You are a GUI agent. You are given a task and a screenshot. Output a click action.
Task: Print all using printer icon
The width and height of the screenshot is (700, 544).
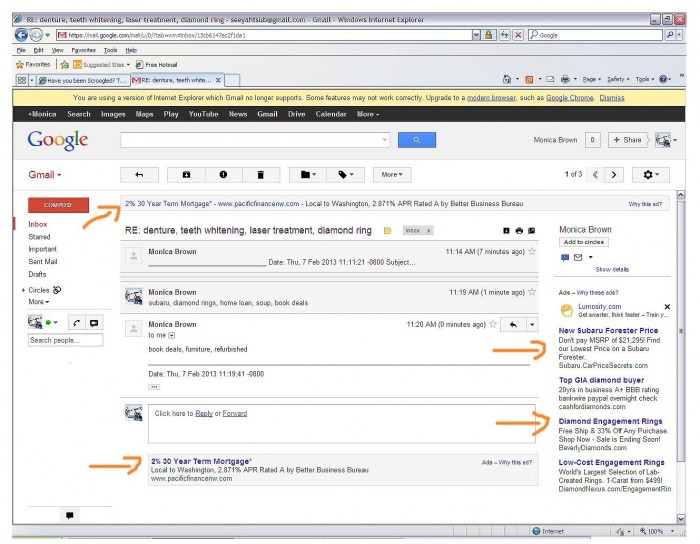[519, 231]
